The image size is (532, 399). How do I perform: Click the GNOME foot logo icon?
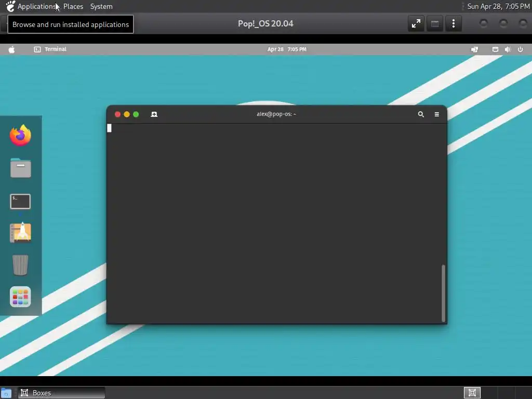point(10,6)
